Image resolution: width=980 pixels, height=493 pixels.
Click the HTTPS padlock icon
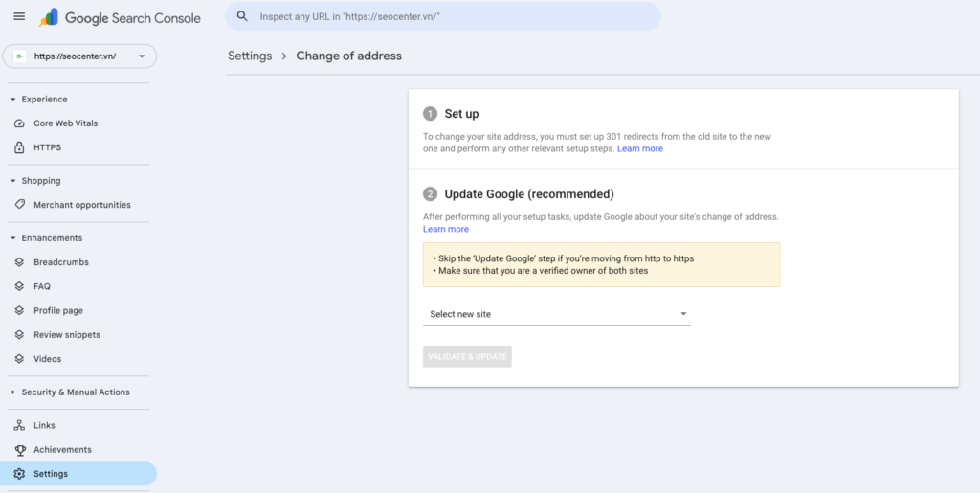click(20, 147)
